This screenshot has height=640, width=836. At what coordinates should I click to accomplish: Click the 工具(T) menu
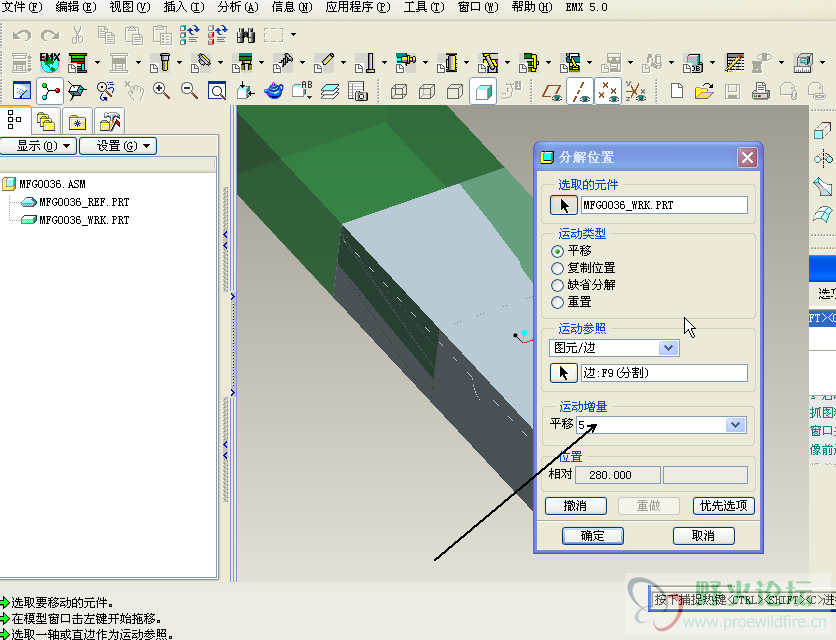pyautogui.click(x=424, y=7)
